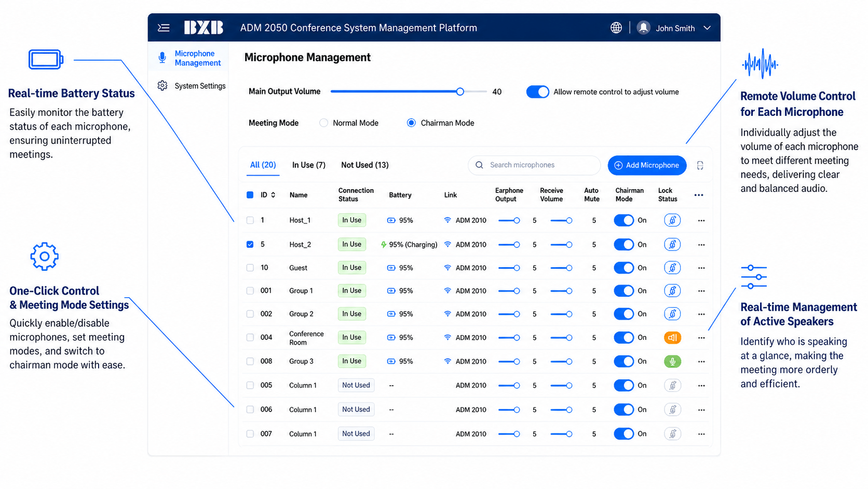The image size is (868, 489).
Task: Click the scan icon beside Add Microphone
Action: 700,165
